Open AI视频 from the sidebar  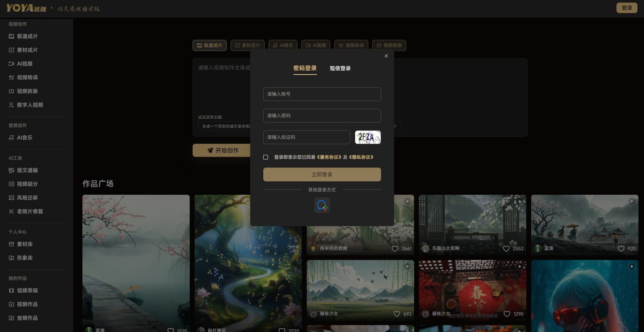point(24,64)
